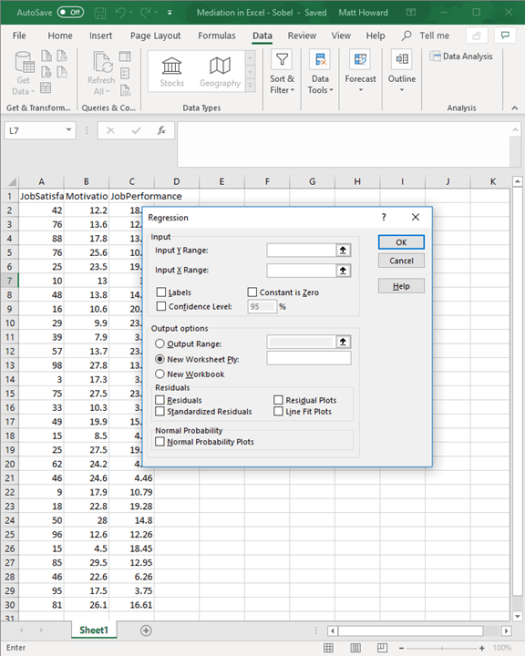Click the formula bar Cancel X icon
Viewport: 525px width, 656px height.
(x=110, y=131)
